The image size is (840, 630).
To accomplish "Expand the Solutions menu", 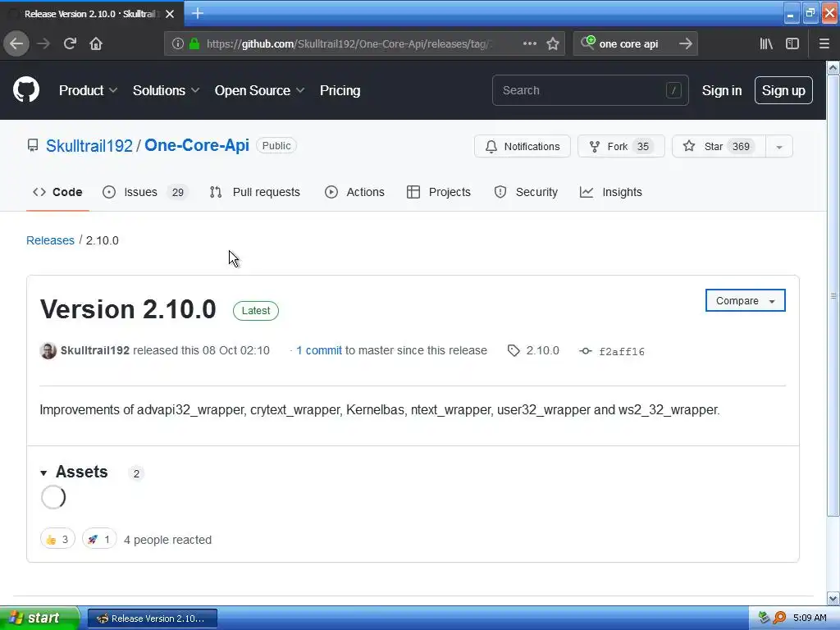I will [x=166, y=90].
